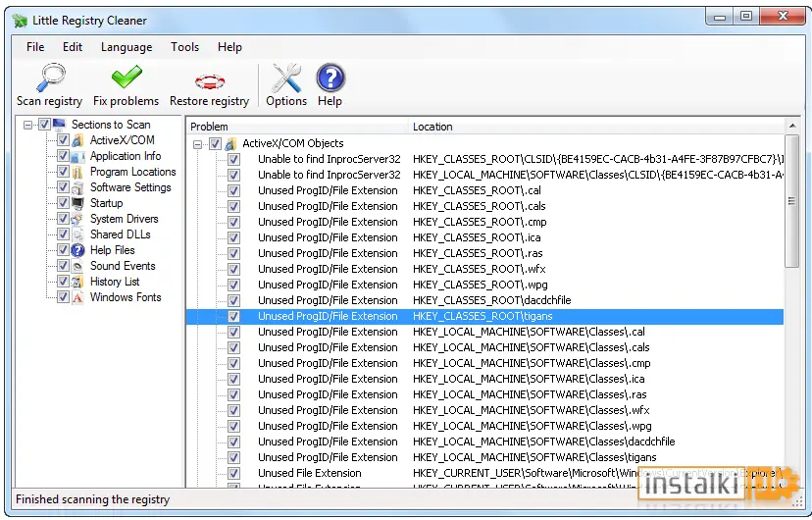Collapse the Sections to Scan tree

pyautogui.click(x=28, y=125)
